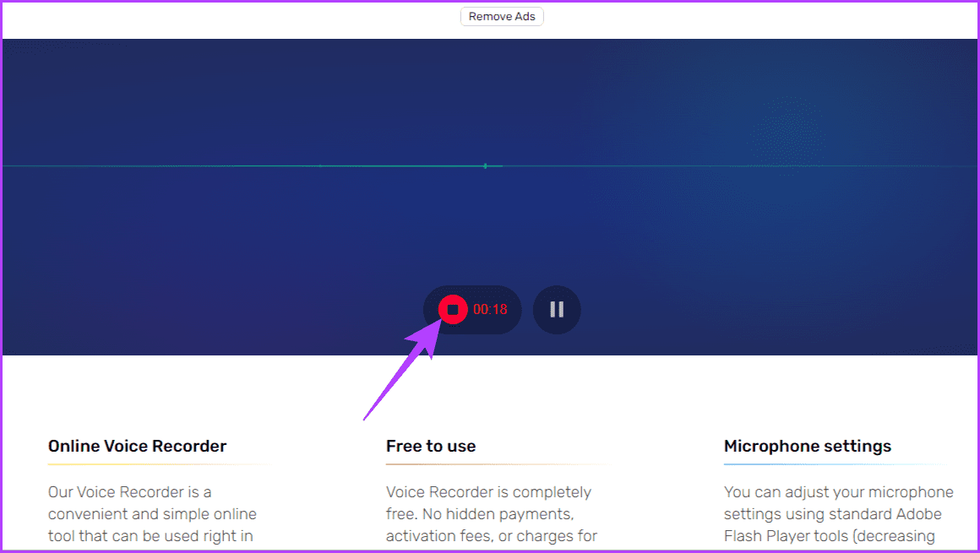Click the Free to use description text
Screen dimensions: 980x553
pyautogui.click(x=490, y=513)
